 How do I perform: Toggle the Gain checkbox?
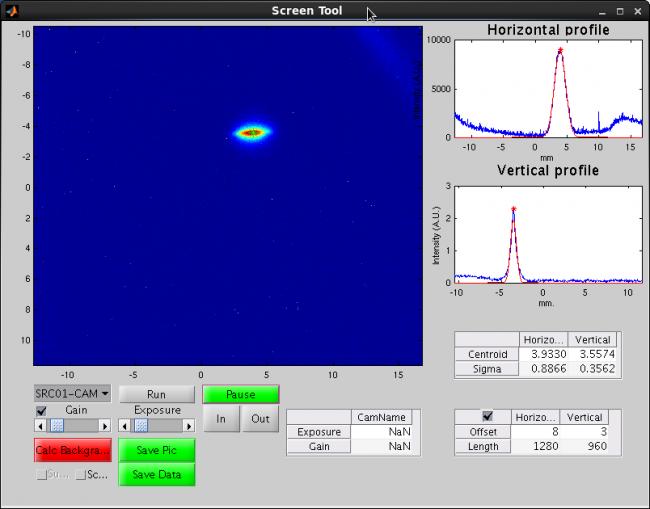tap(41, 411)
